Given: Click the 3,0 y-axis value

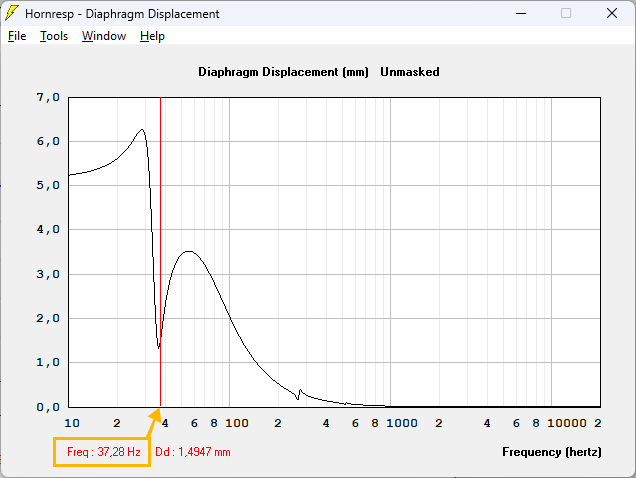Looking at the screenshot, I should (x=48, y=274).
